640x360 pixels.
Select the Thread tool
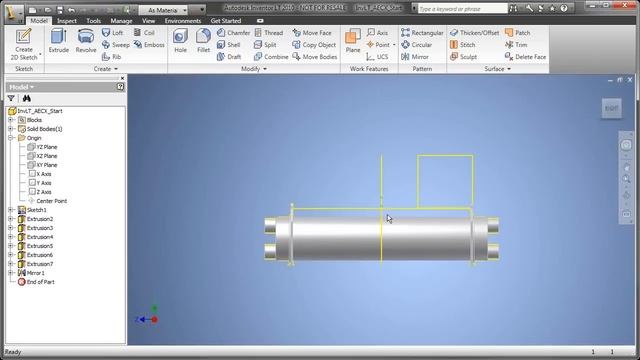coord(269,33)
